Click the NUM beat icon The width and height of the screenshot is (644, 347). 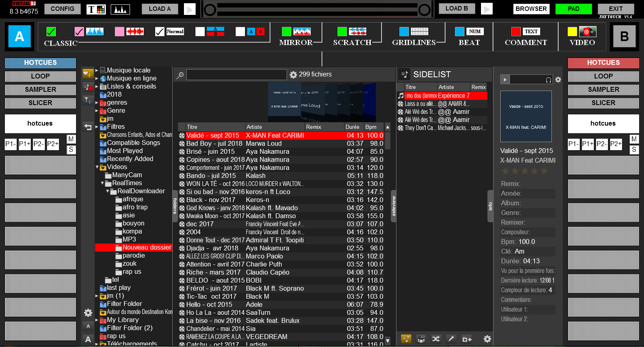(475, 31)
